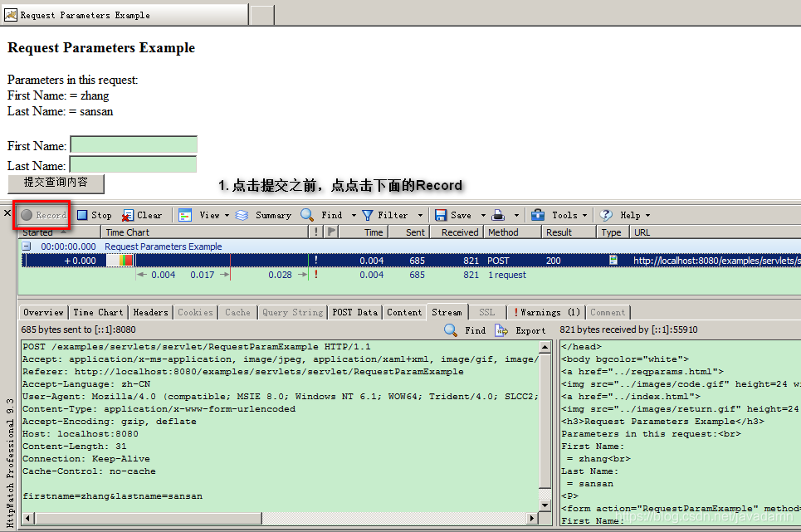The width and height of the screenshot is (801, 532).
Task: Open the Headers tab
Action: point(150,312)
